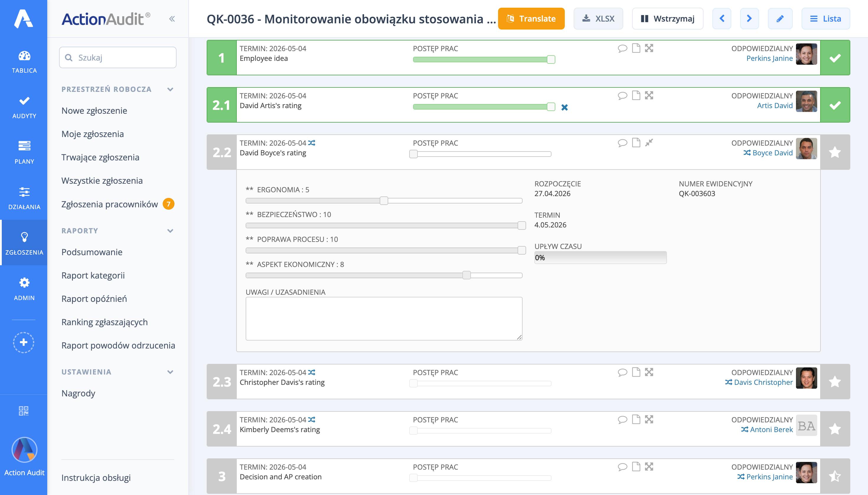
Task: Expand details of David Artis's rating
Action: coord(649,95)
